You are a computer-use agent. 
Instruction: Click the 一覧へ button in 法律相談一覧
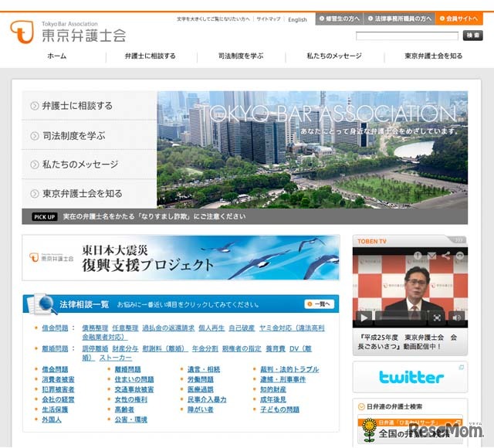pyautogui.click(x=319, y=304)
